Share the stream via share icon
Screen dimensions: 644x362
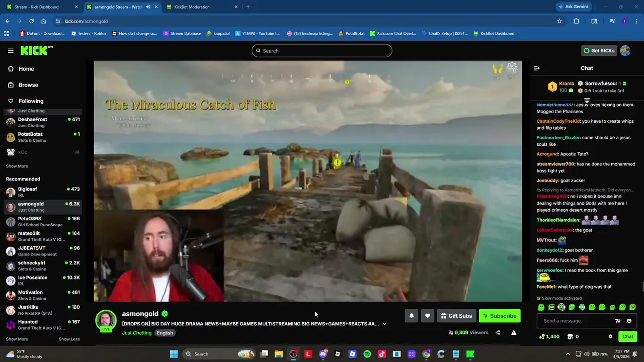pyautogui.click(x=498, y=332)
